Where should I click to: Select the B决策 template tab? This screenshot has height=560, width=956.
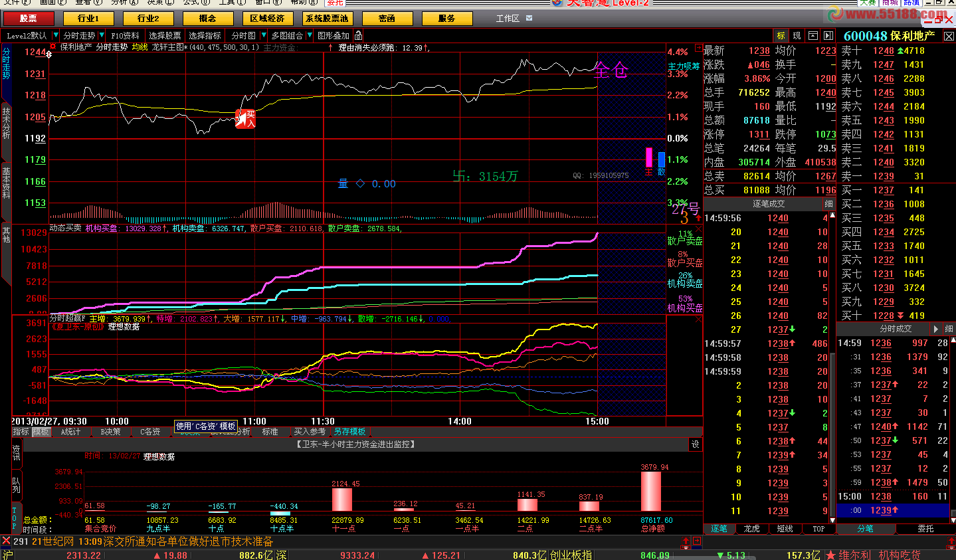click(111, 432)
